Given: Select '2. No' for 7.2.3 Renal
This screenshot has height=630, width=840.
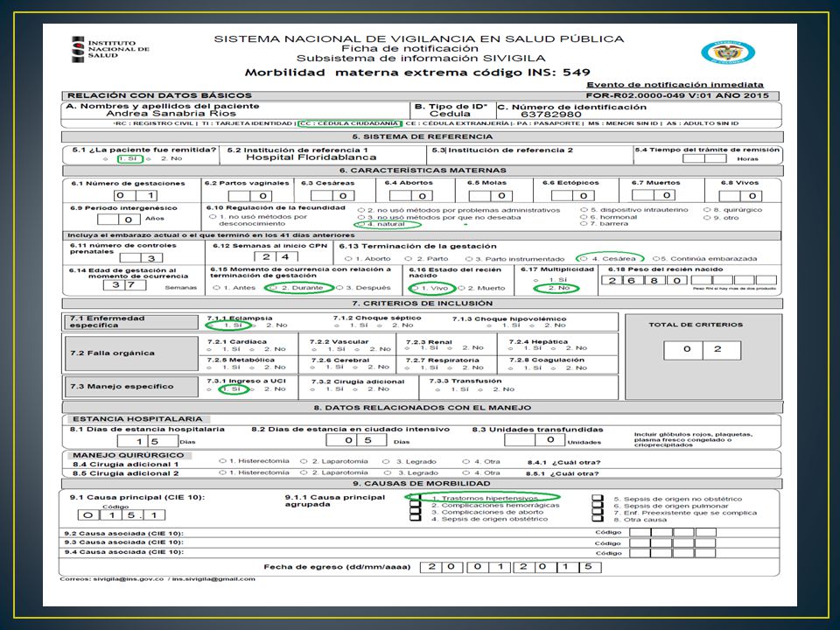Looking at the screenshot, I should pyautogui.click(x=450, y=349).
